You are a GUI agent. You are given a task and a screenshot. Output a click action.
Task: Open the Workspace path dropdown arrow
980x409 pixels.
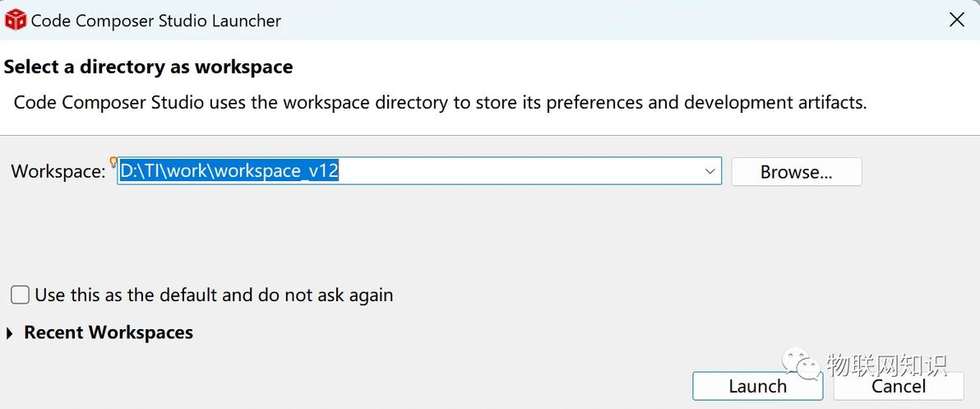pyautogui.click(x=710, y=171)
